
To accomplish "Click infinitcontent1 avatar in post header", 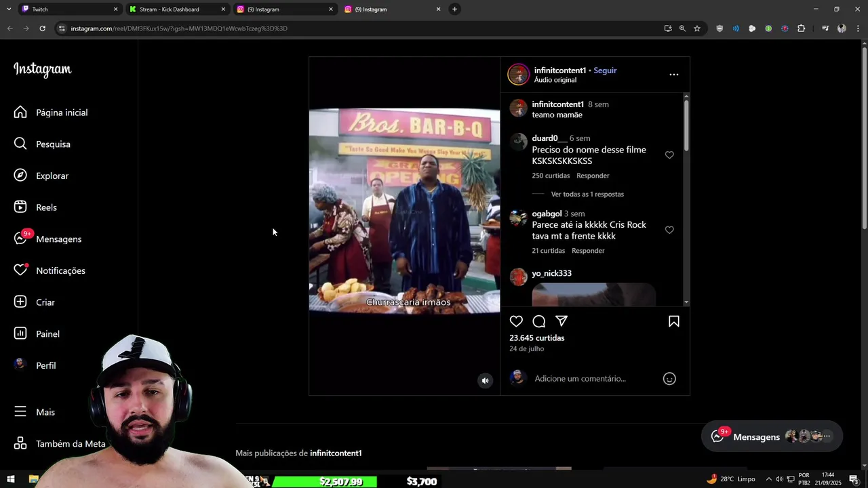I will 518,75.
